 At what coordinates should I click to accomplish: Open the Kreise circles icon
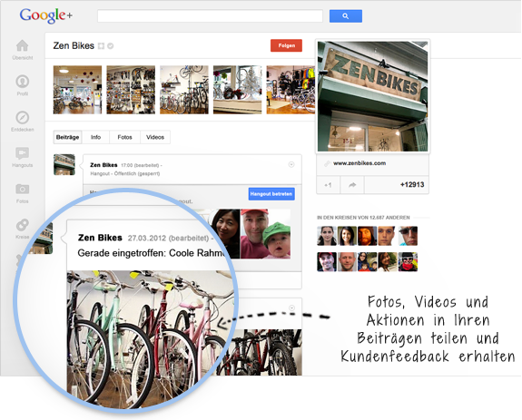23,225
